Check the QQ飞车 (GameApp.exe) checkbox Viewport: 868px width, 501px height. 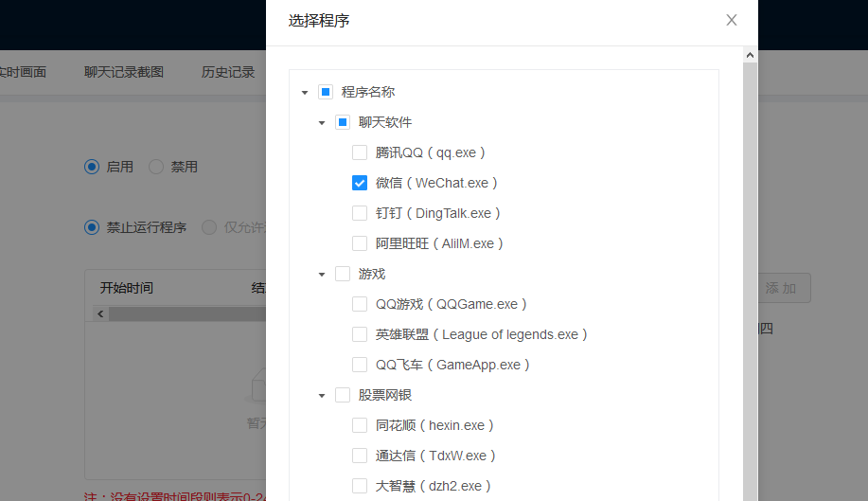pyautogui.click(x=360, y=365)
